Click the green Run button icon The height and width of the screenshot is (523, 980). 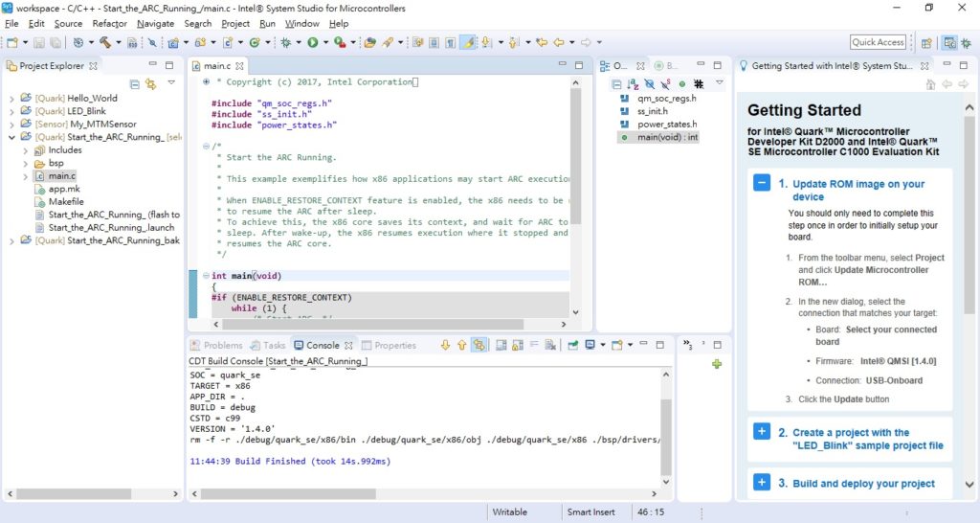point(313,42)
